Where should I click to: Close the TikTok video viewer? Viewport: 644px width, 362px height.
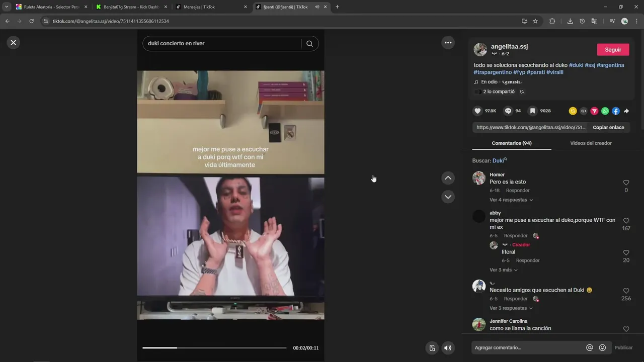pos(14,43)
